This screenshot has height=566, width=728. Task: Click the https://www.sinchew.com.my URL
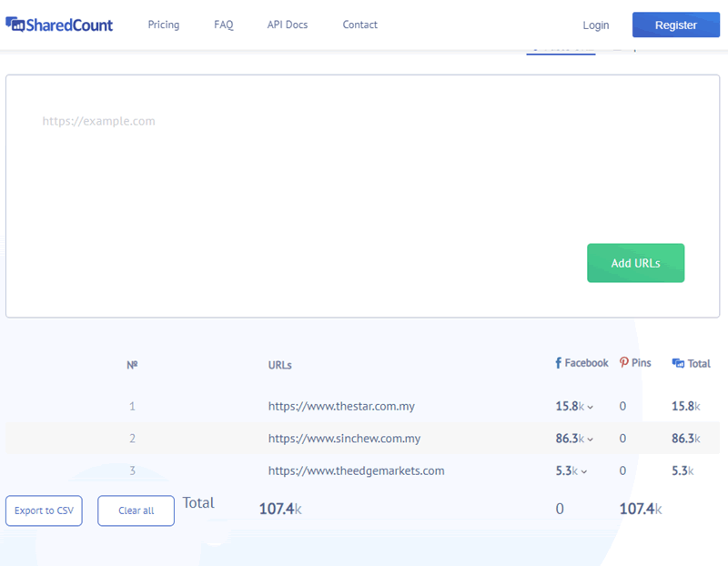344,439
